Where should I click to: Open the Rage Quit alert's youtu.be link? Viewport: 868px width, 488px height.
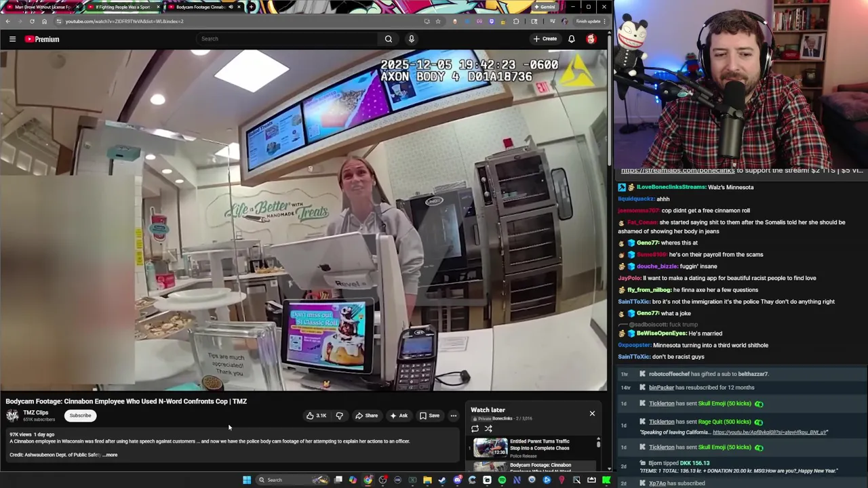[x=770, y=432]
